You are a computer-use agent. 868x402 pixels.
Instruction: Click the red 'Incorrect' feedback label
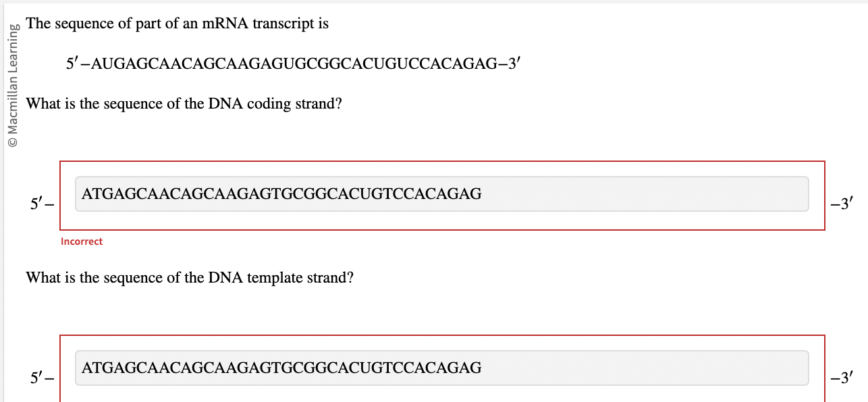click(81, 241)
